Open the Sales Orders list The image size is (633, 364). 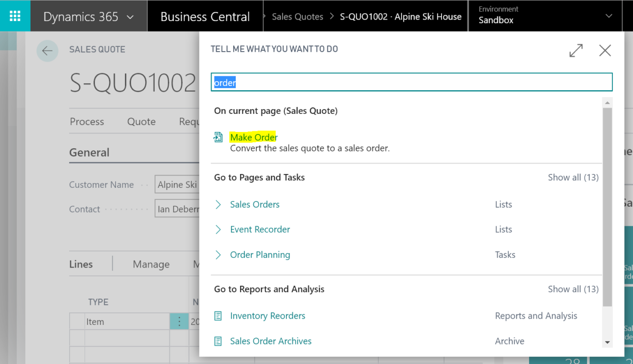255,204
